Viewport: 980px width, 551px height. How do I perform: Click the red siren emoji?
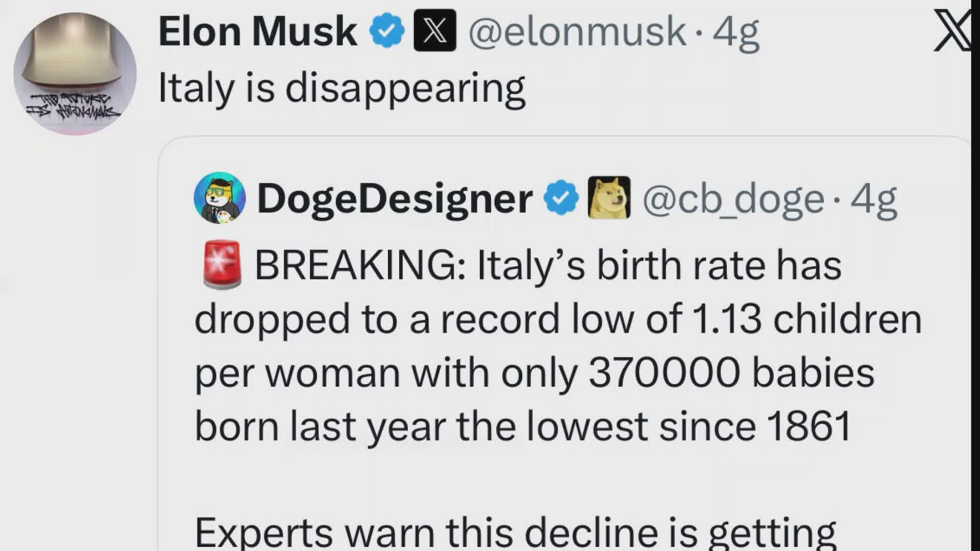click(x=222, y=265)
